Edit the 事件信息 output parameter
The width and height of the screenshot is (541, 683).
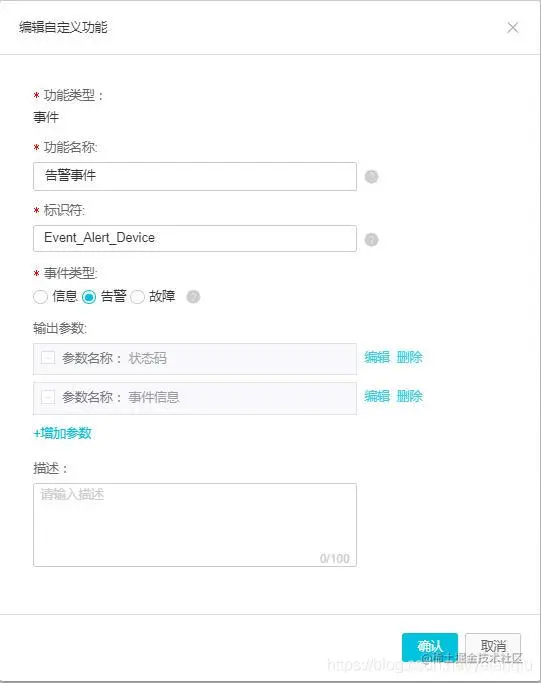(x=377, y=396)
